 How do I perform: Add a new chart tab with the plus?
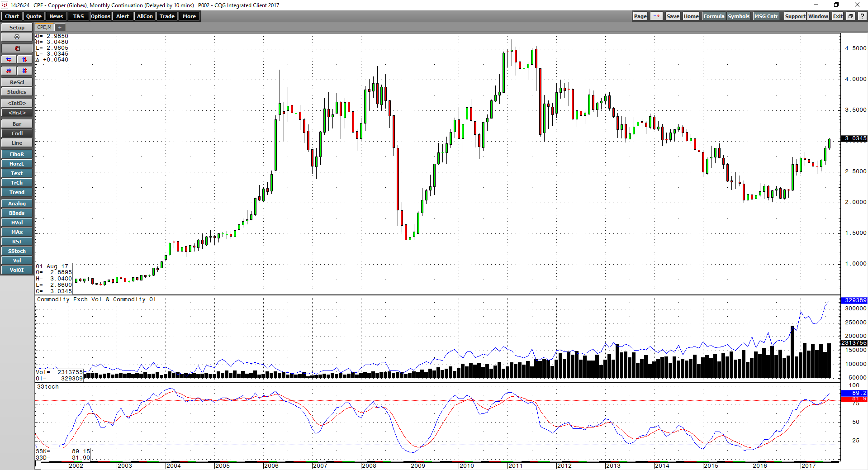coord(60,27)
